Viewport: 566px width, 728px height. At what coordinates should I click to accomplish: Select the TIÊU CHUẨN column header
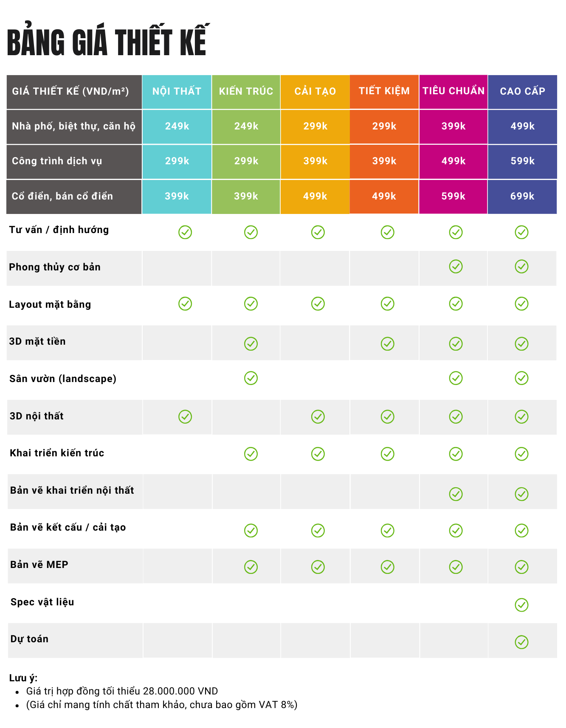tap(453, 91)
